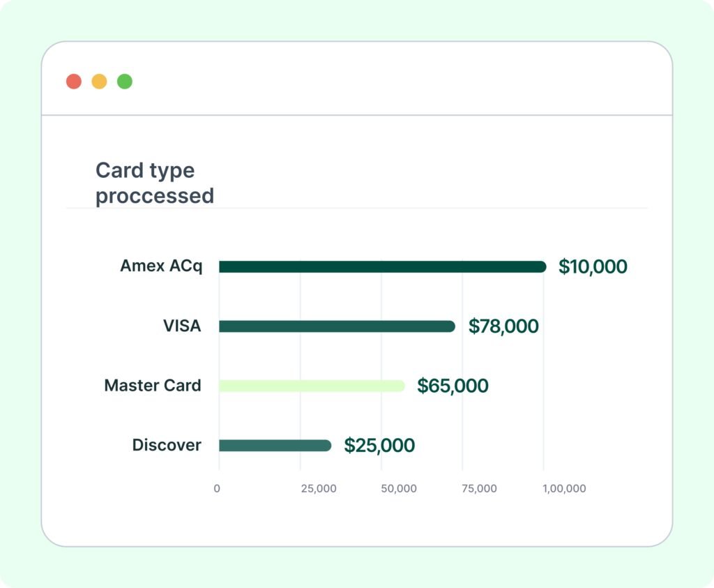Click the Discover row label

pos(167,445)
